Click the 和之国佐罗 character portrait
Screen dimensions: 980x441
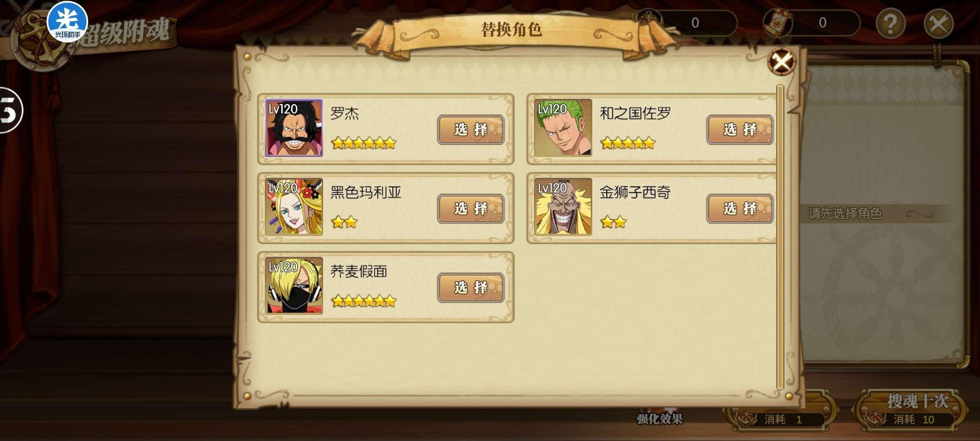(x=563, y=128)
